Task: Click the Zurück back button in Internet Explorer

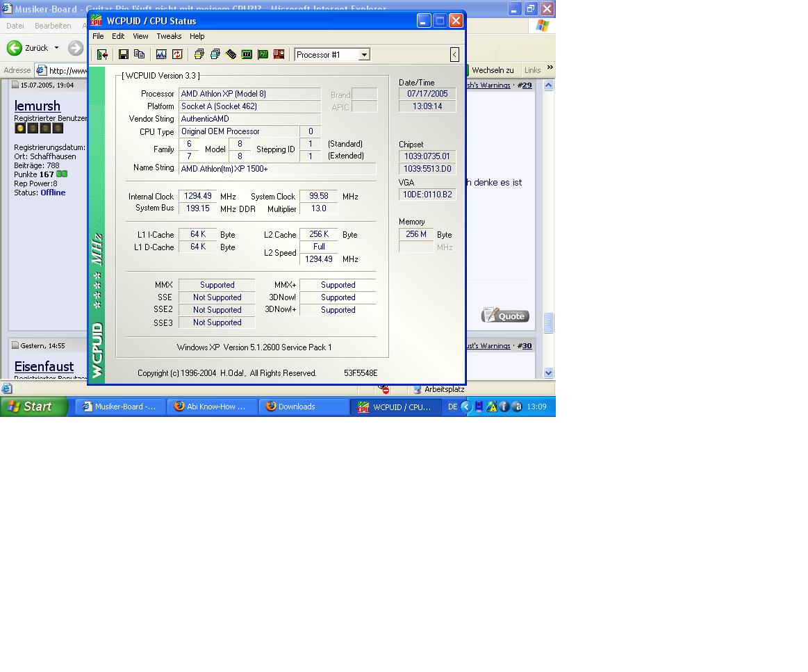Action: [x=27, y=48]
